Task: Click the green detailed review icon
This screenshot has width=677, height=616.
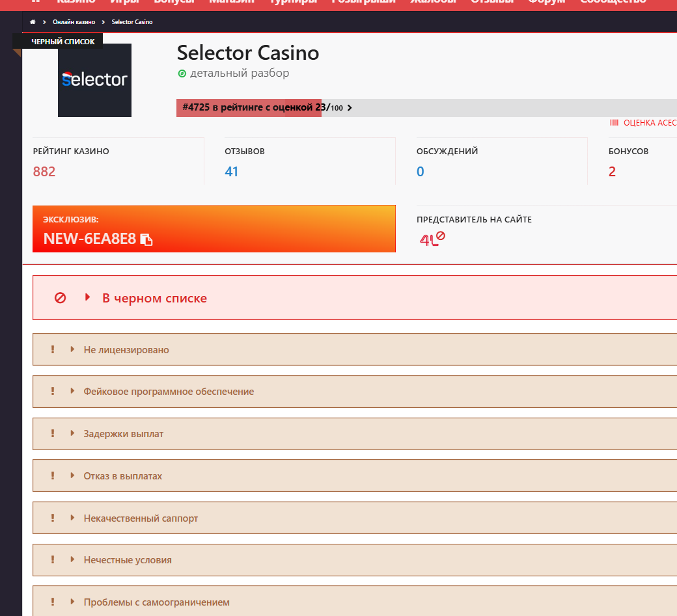Action: pos(182,74)
